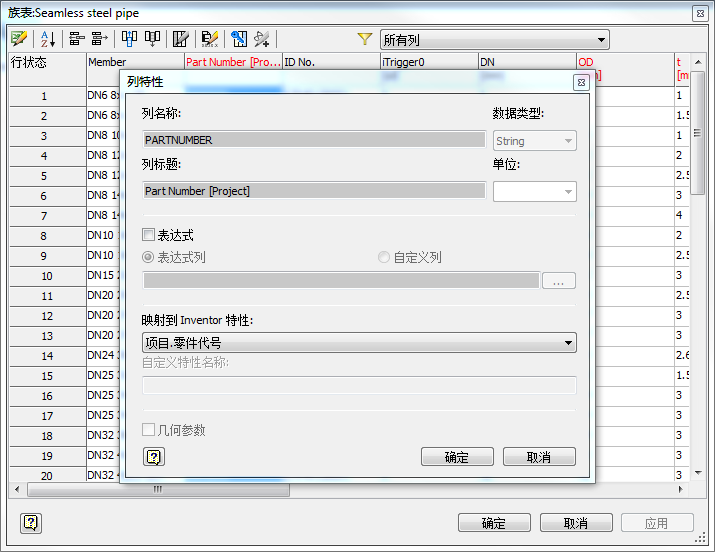Screen dimensions: 715x552
Task: Select row 1 in the row status column
Action: [48, 96]
